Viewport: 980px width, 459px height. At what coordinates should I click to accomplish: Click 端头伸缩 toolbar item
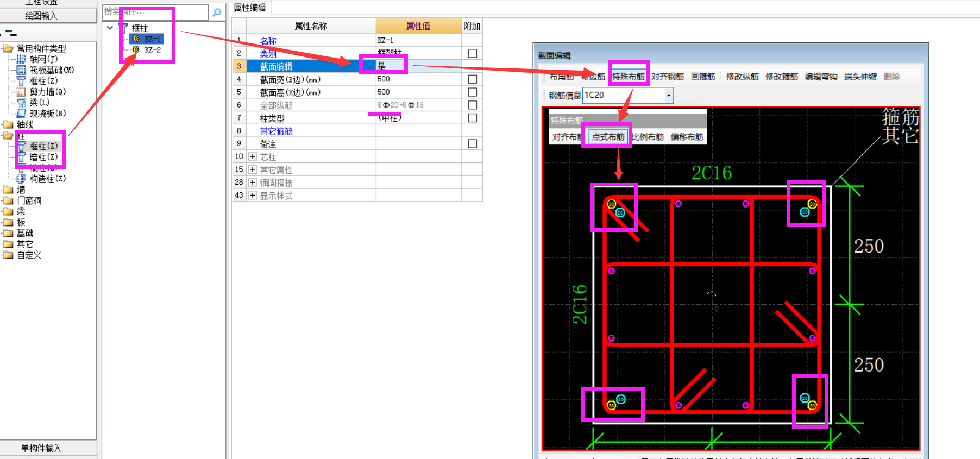pyautogui.click(x=860, y=77)
